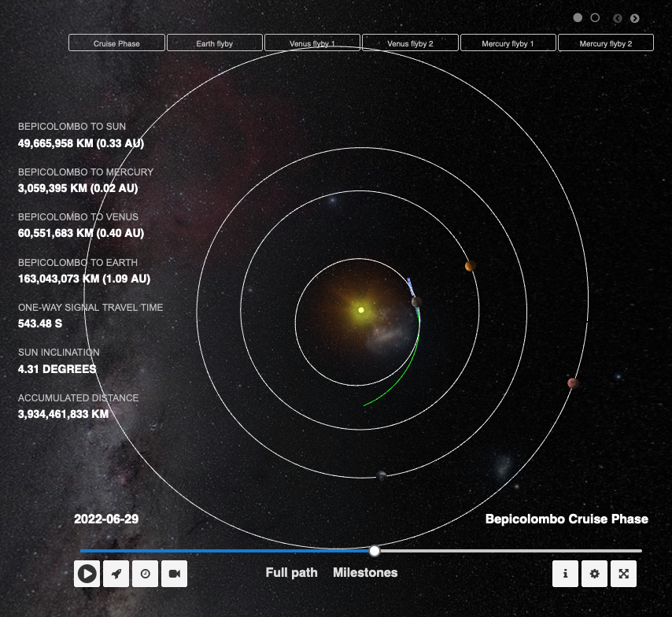Toggle fullscreen with the expand icon
This screenshot has height=617, width=672.
(623, 573)
